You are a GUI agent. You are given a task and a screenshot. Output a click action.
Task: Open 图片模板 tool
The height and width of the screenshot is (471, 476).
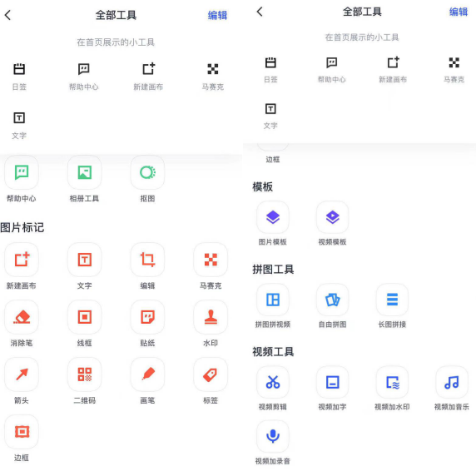click(273, 217)
